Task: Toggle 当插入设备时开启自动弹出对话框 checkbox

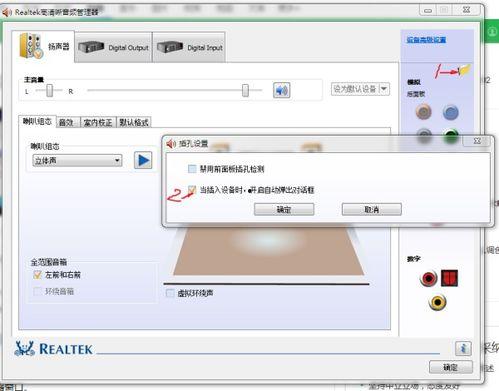Action: pos(192,190)
